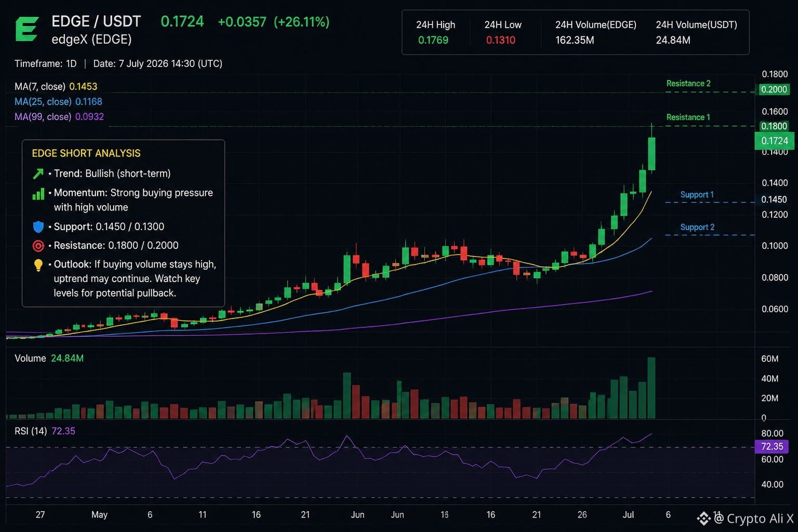Click the May date axis label

tap(99, 515)
